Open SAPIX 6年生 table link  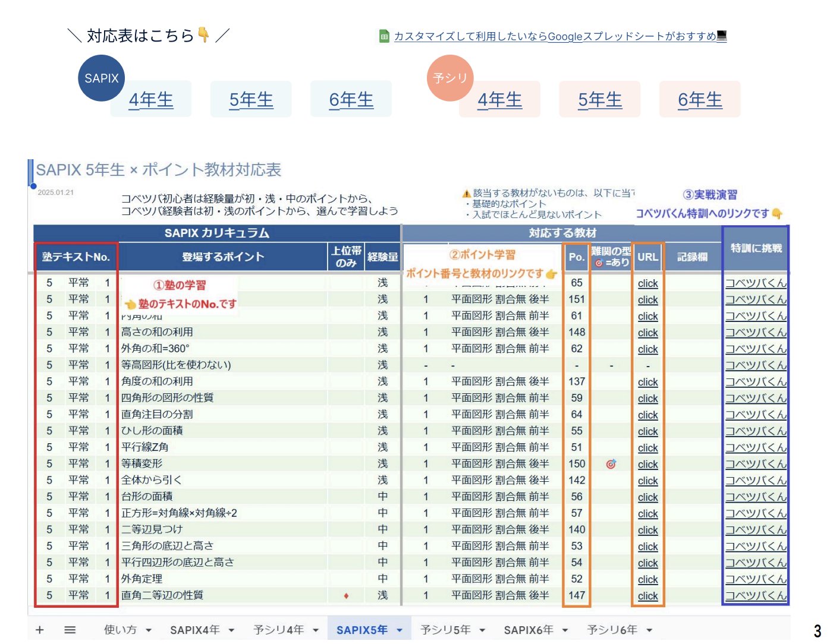351,99
